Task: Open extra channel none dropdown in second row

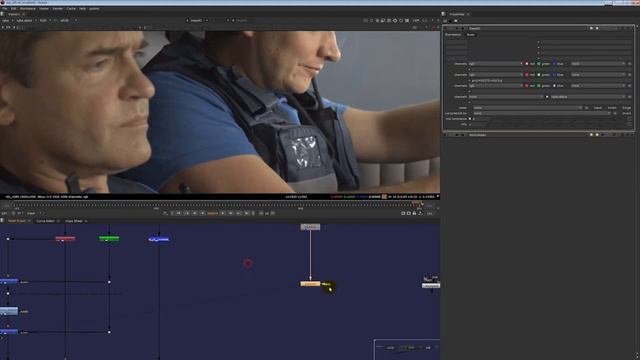Action: click(x=598, y=75)
